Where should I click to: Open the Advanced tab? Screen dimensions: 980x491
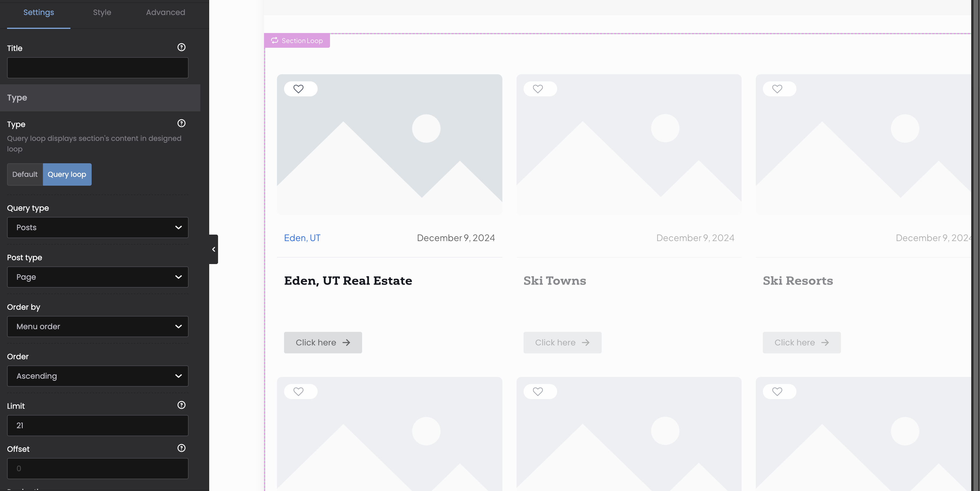pos(166,12)
